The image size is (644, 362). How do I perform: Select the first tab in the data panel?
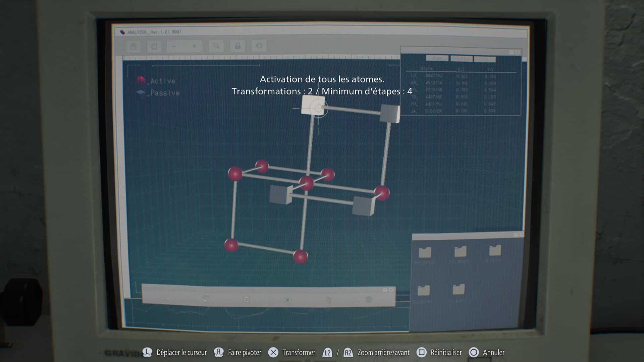437,58
